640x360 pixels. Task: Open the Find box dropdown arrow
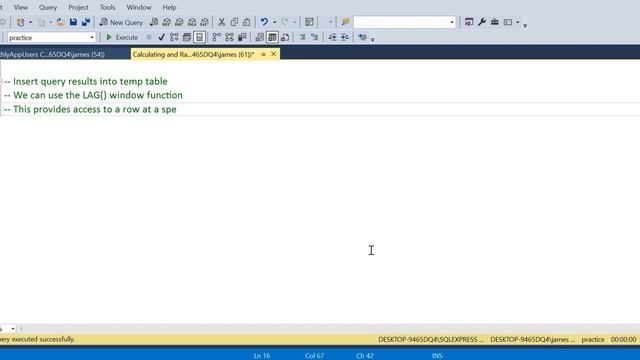tap(452, 22)
